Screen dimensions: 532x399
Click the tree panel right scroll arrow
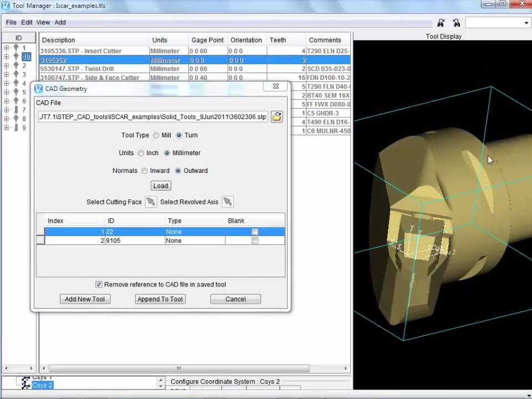point(31,368)
